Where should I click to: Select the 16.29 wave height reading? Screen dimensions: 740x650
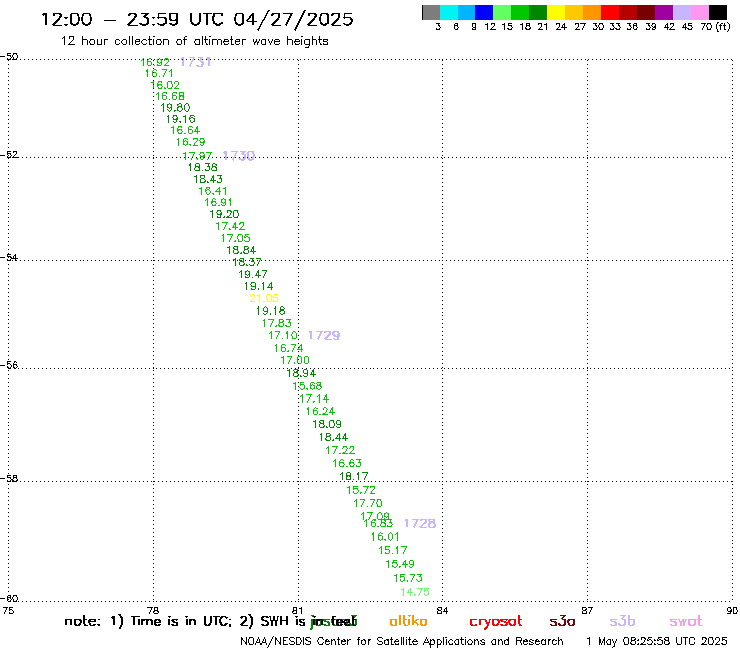click(191, 142)
